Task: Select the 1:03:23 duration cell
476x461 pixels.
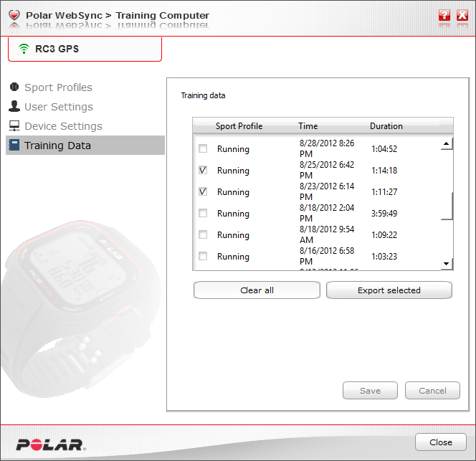Action: tap(384, 257)
